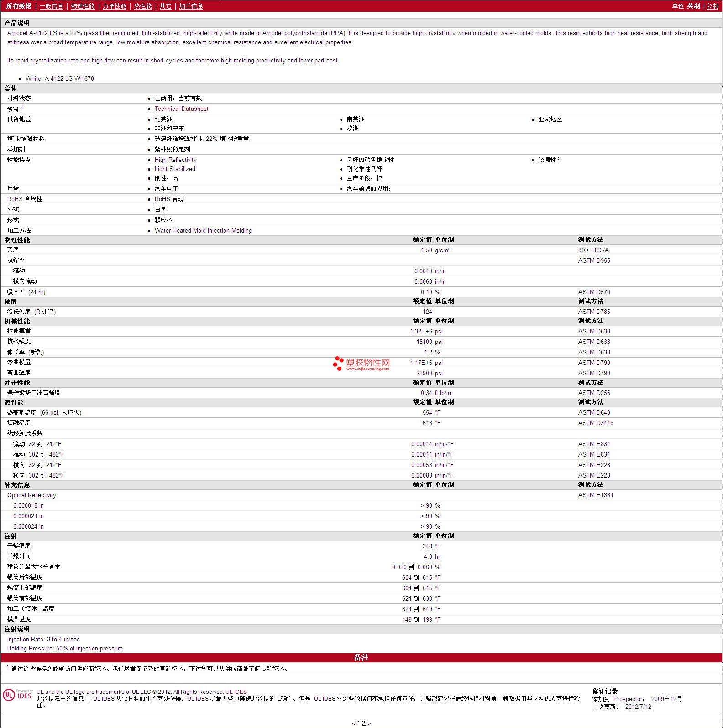Image resolution: width=723 pixels, height=728 pixels.
Task: Click the density value '1.59'
Action: click(x=426, y=250)
